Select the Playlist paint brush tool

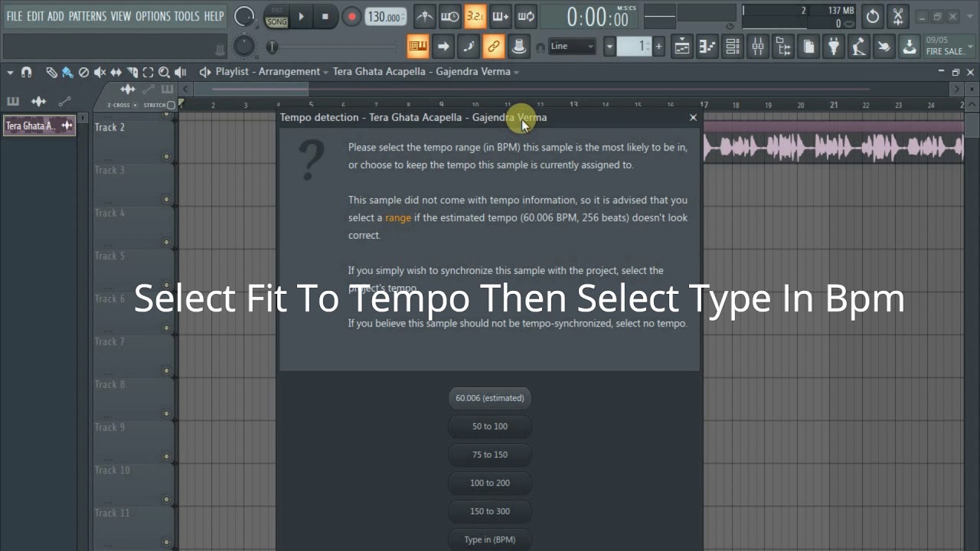[x=67, y=73]
